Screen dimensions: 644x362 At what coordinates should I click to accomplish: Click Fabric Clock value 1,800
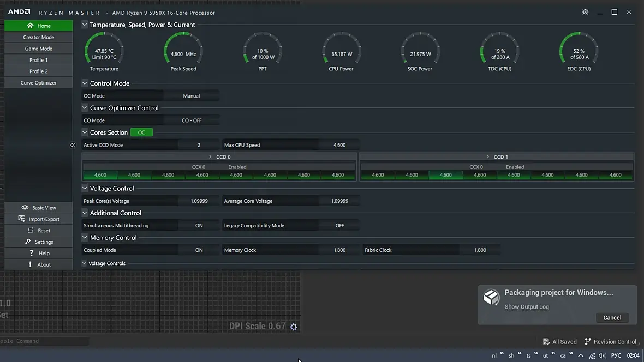point(480,250)
